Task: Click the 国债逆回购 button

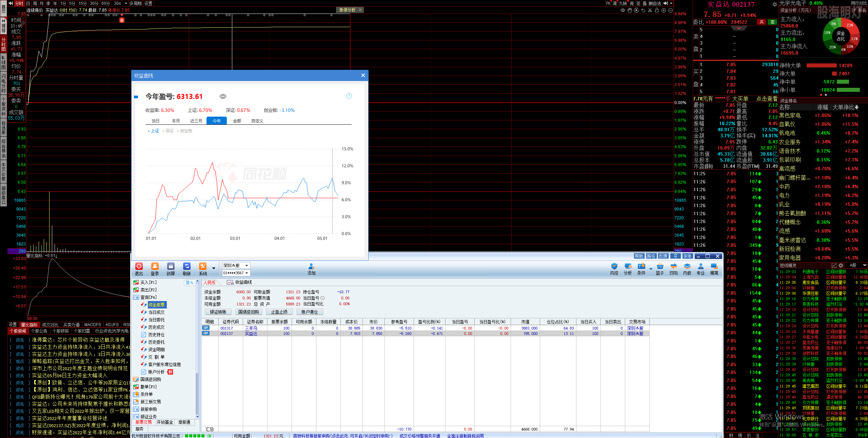Action: (x=249, y=312)
